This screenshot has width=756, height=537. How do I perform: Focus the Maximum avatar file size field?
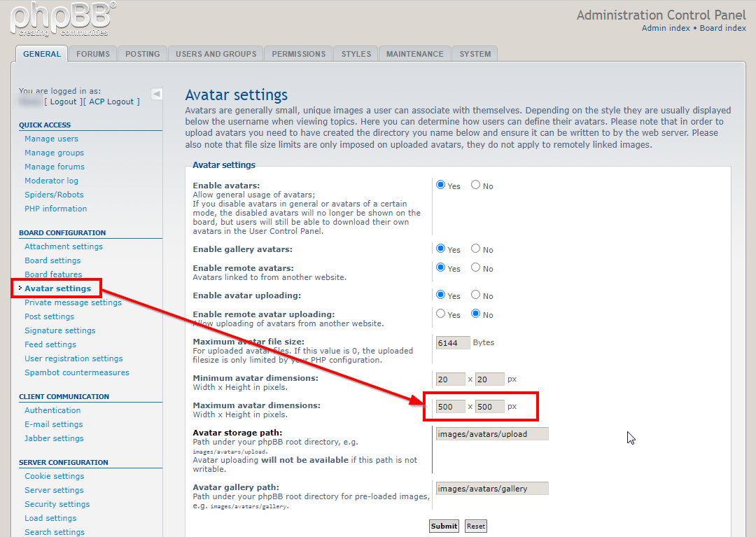pos(453,343)
